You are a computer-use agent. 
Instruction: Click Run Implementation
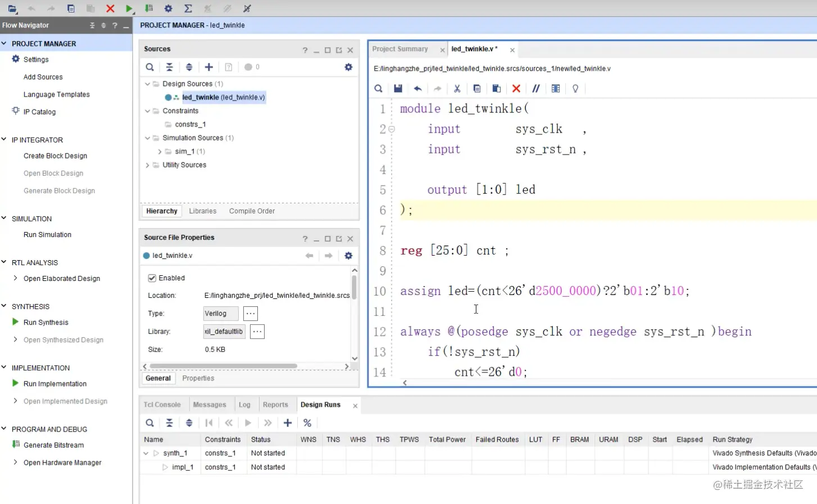55,384
